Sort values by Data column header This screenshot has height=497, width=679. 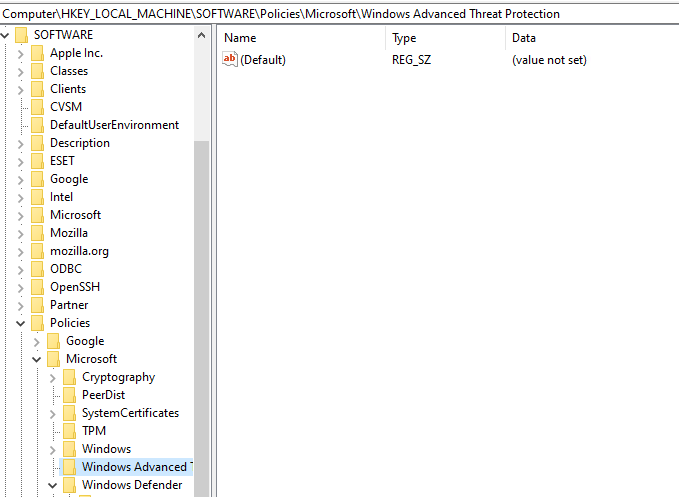(x=592, y=38)
